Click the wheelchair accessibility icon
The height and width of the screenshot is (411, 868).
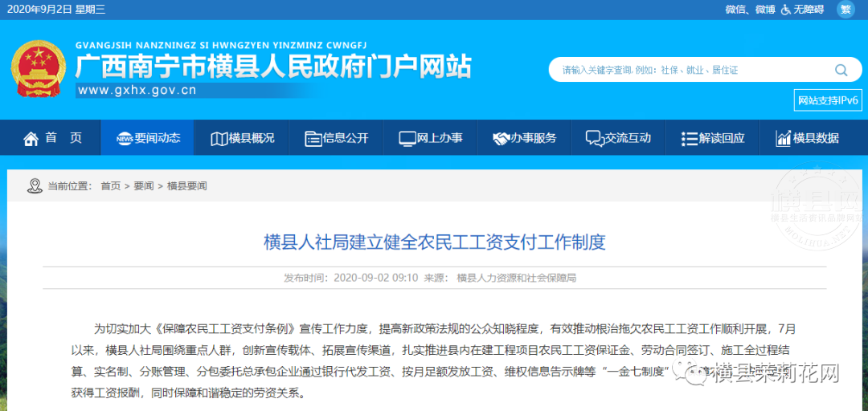[784, 10]
